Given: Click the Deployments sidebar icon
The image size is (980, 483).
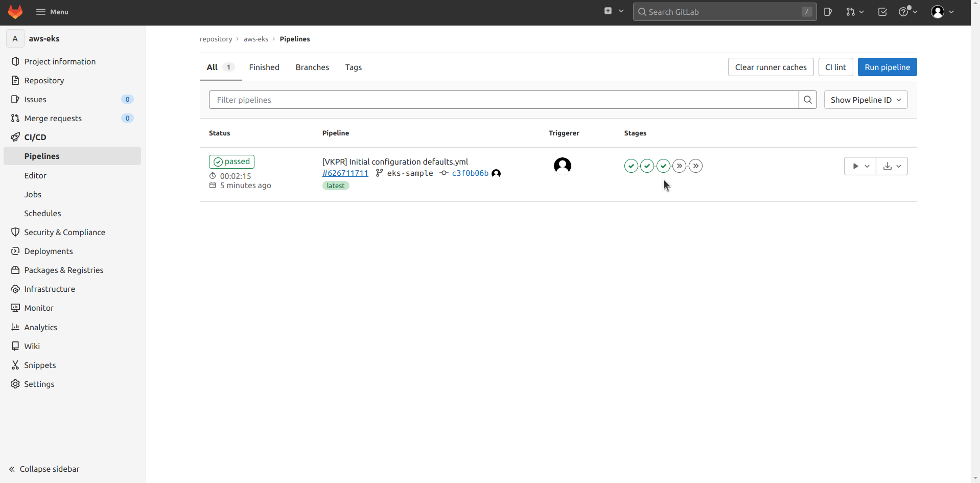Looking at the screenshot, I should 15,251.
